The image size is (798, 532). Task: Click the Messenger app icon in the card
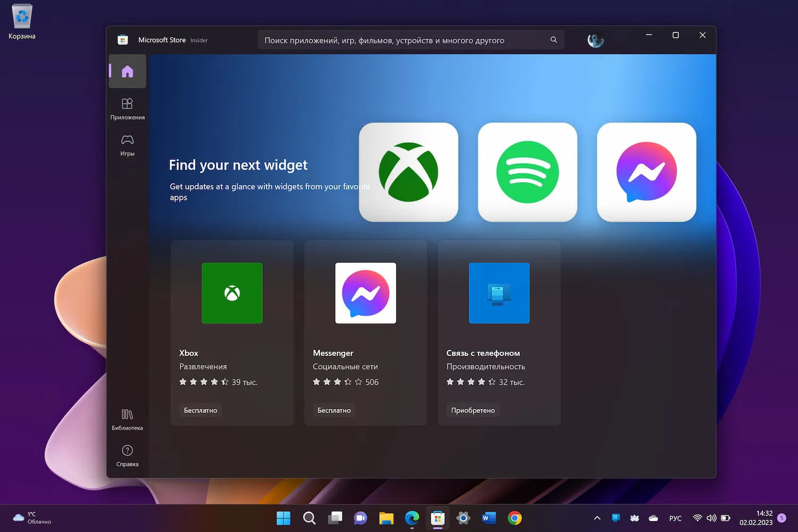pyautogui.click(x=365, y=293)
